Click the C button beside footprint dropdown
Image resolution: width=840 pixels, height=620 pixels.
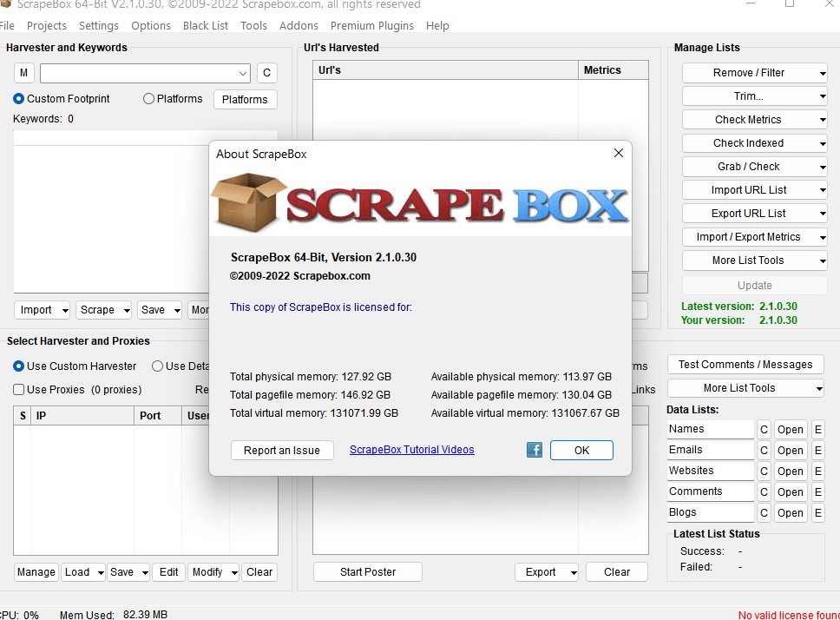pos(266,73)
